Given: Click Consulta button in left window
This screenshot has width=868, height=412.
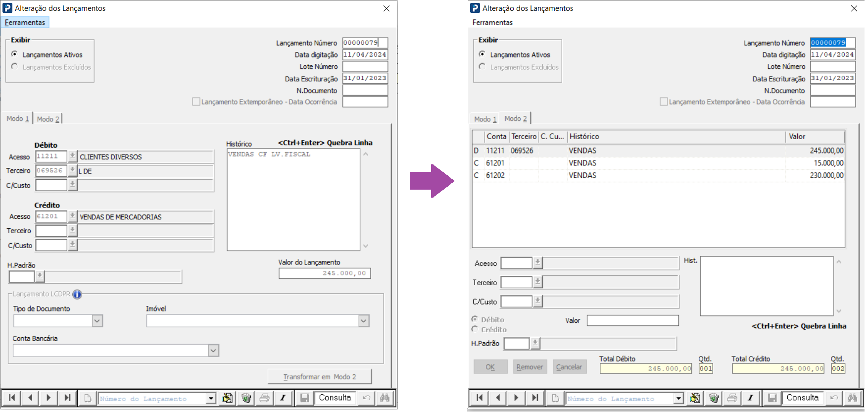Looking at the screenshot, I should point(335,398).
